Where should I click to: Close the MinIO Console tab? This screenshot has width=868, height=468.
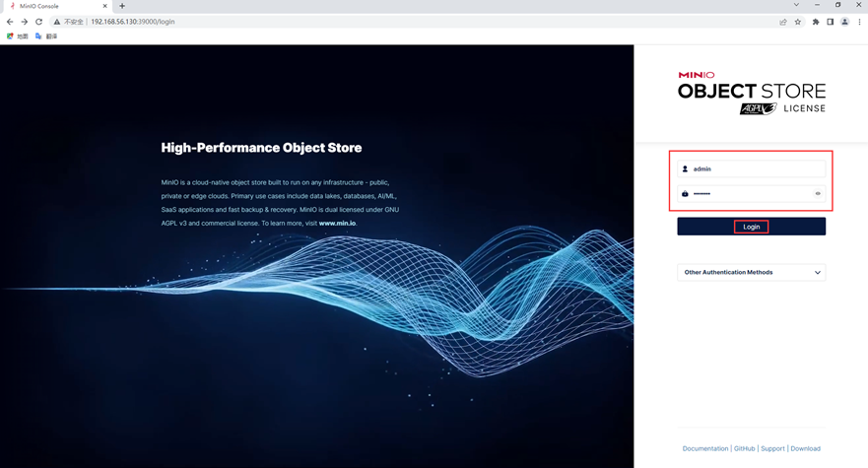[x=104, y=6]
